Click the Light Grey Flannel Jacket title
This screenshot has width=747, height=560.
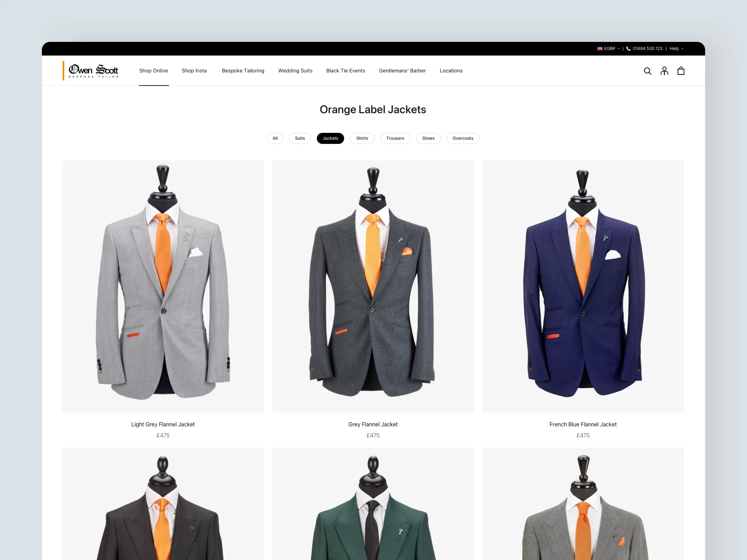click(x=163, y=424)
